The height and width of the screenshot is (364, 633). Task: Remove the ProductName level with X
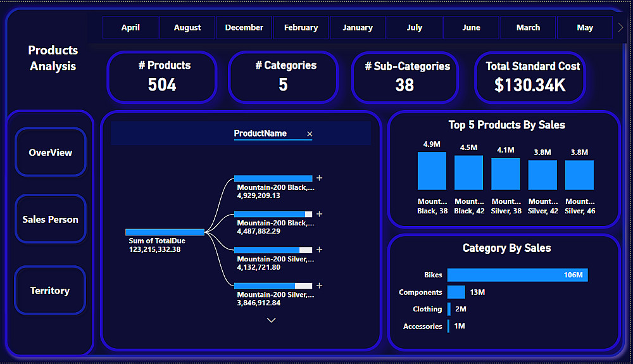tap(310, 134)
